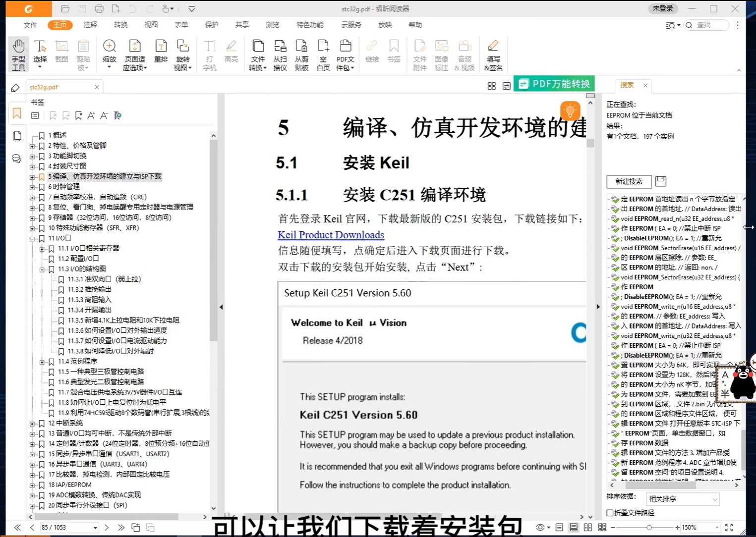Create PDF from scanner (从扫描仪)
Viewport: 756px width, 537px height.
coord(280,54)
